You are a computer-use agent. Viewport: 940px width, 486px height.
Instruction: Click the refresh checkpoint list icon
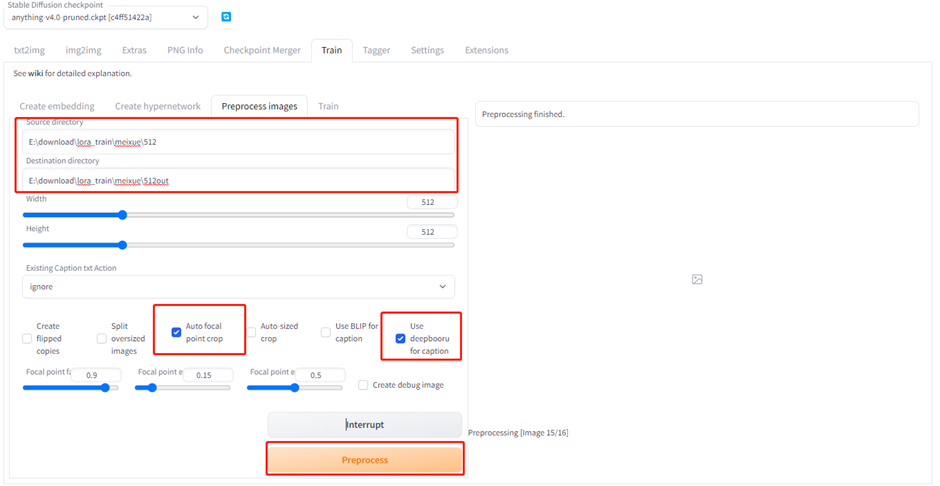coord(226,17)
